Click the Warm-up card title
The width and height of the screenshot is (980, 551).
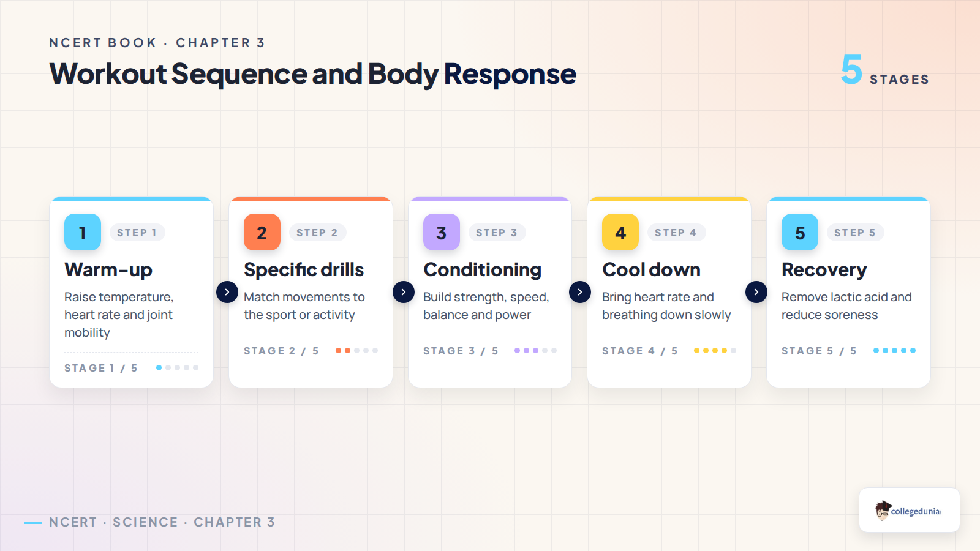click(x=108, y=270)
